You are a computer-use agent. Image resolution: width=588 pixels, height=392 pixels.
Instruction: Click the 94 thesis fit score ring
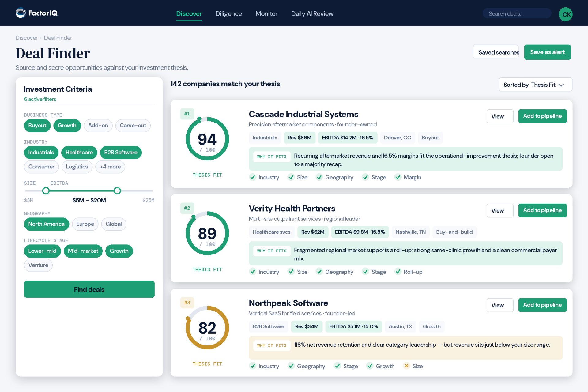pyautogui.click(x=207, y=139)
